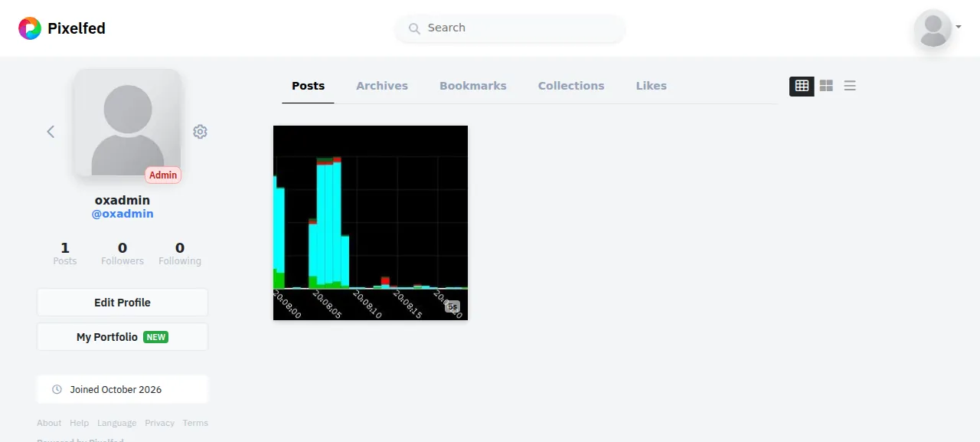Switch to grid layout view icon
The image size is (980, 442).
pos(802,86)
